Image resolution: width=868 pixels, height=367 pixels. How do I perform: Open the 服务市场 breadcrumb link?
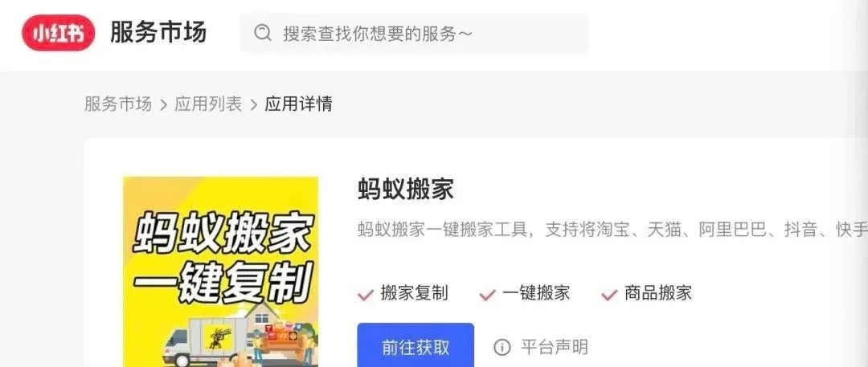click(118, 104)
